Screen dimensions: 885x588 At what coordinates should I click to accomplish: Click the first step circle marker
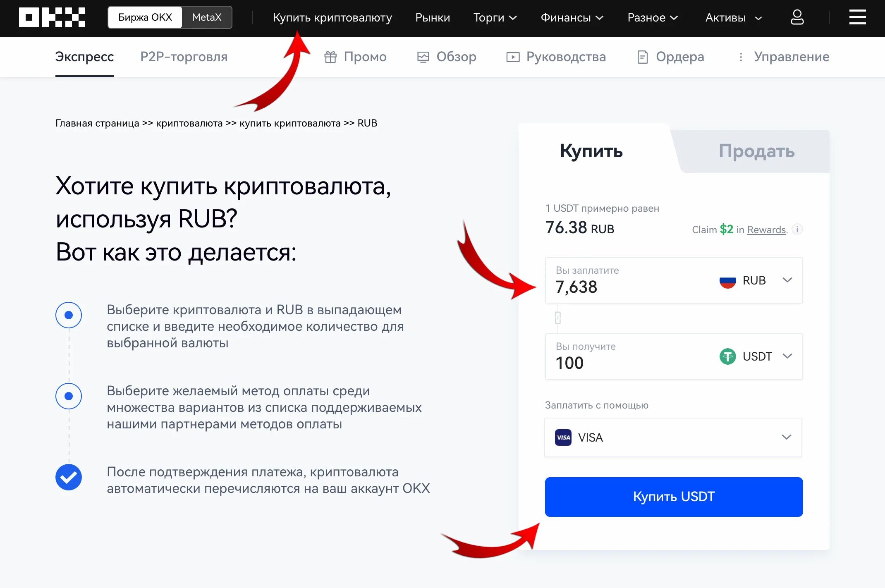tap(69, 315)
